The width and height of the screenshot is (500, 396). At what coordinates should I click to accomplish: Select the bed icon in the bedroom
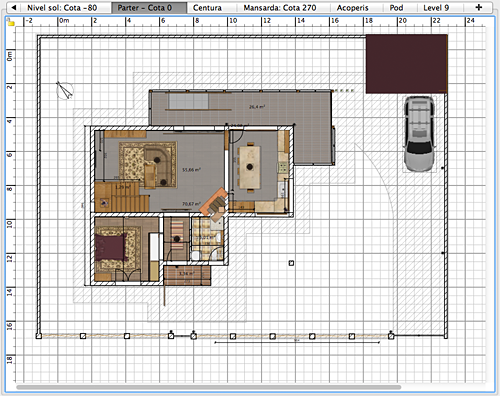[111, 247]
